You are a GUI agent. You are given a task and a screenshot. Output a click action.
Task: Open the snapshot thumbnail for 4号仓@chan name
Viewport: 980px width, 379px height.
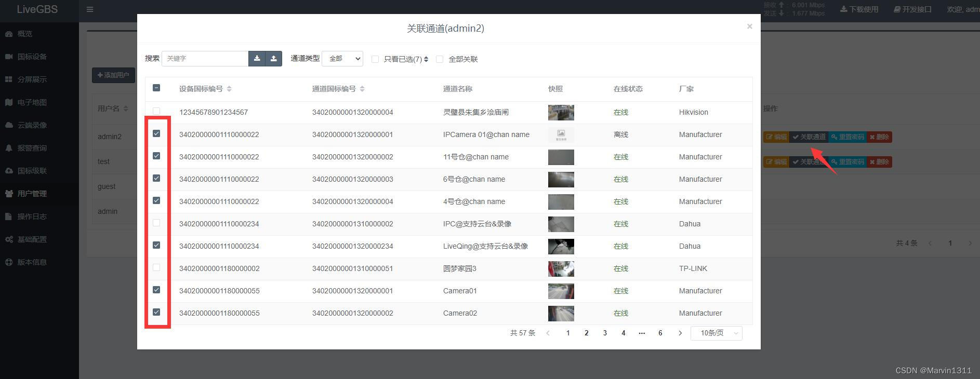click(x=561, y=202)
